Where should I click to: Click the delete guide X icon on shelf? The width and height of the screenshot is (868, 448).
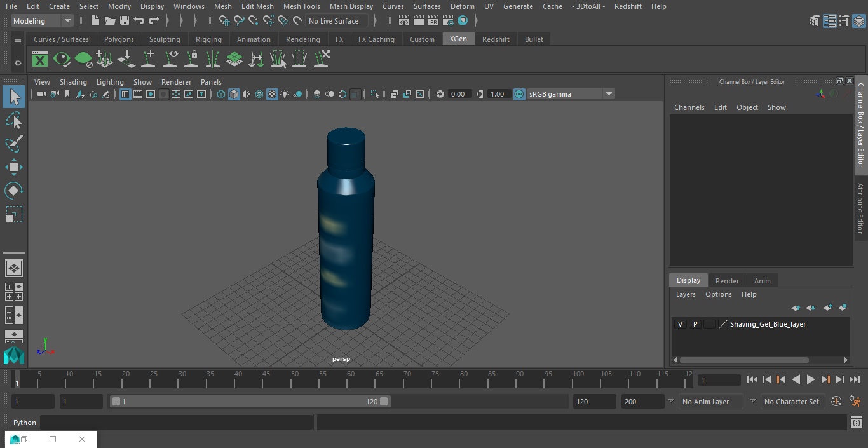click(321, 60)
